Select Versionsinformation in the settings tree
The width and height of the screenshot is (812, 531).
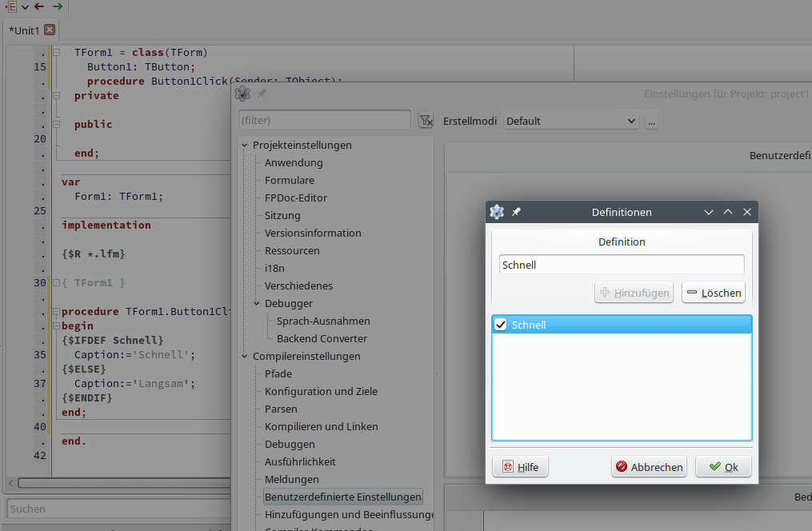pyautogui.click(x=313, y=233)
